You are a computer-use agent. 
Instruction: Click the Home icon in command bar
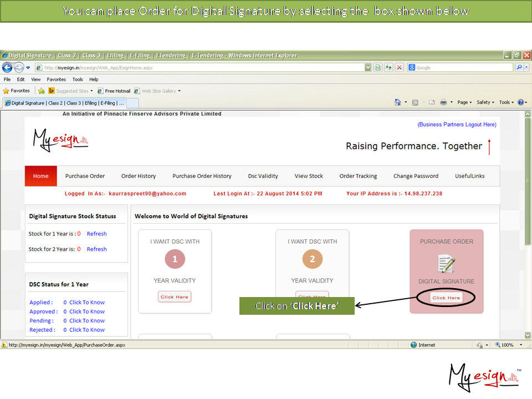(397, 103)
